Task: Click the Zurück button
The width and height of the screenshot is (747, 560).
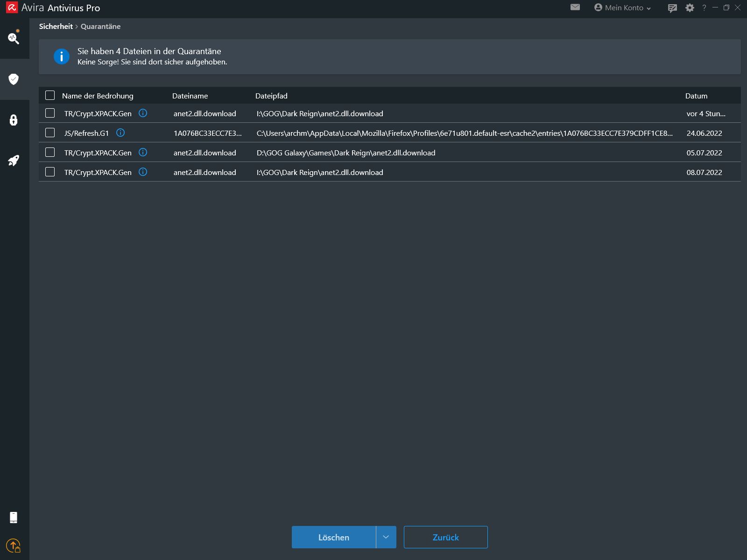Action: tap(446, 537)
